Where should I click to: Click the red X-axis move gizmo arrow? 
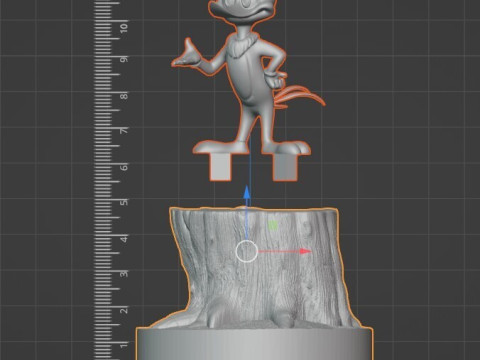pyautogui.click(x=305, y=251)
